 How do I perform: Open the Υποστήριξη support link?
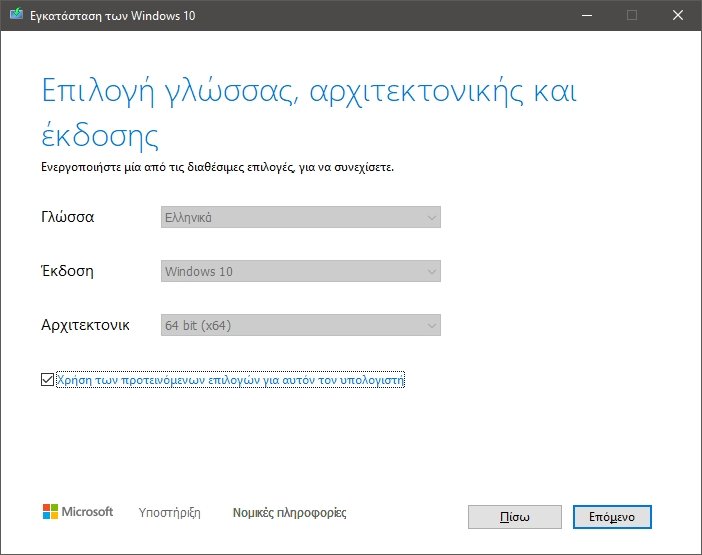(x=169, y=513)
